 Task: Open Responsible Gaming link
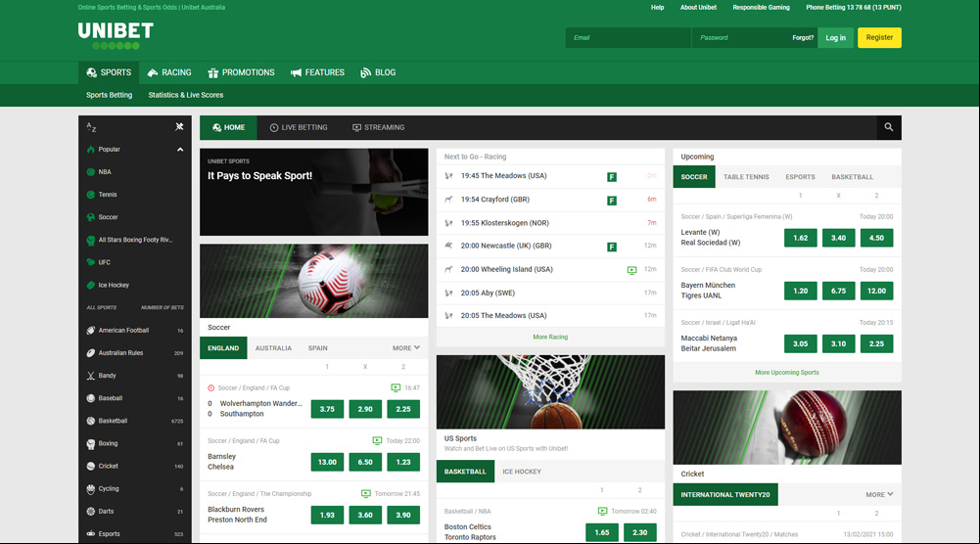761,8
